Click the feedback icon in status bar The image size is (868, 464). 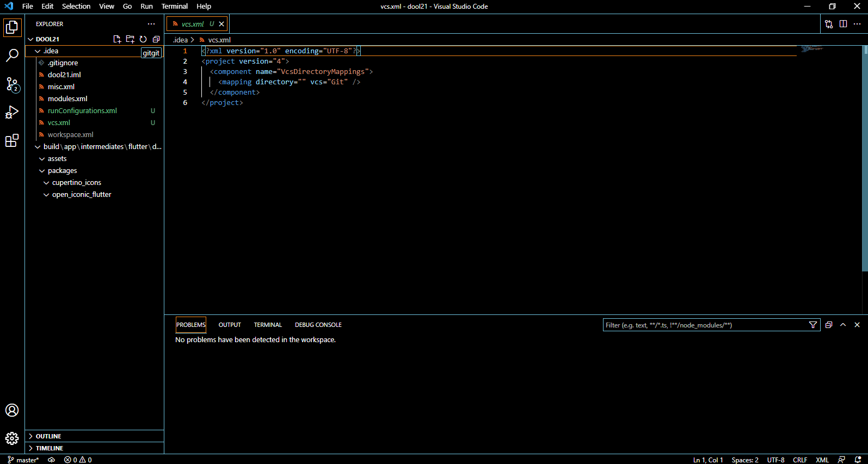[x=842, y=460]
